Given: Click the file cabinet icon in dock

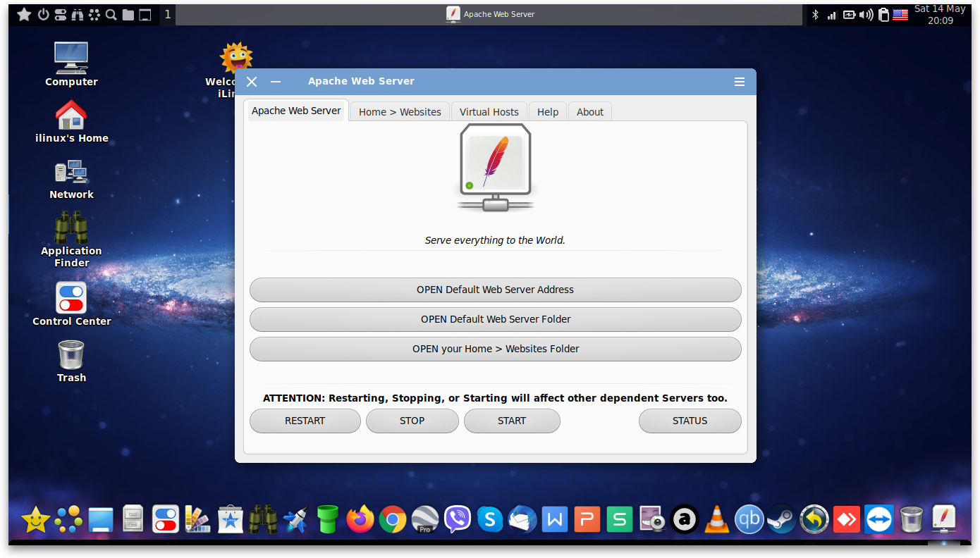Looking at the screenshot, I should 133,520.
